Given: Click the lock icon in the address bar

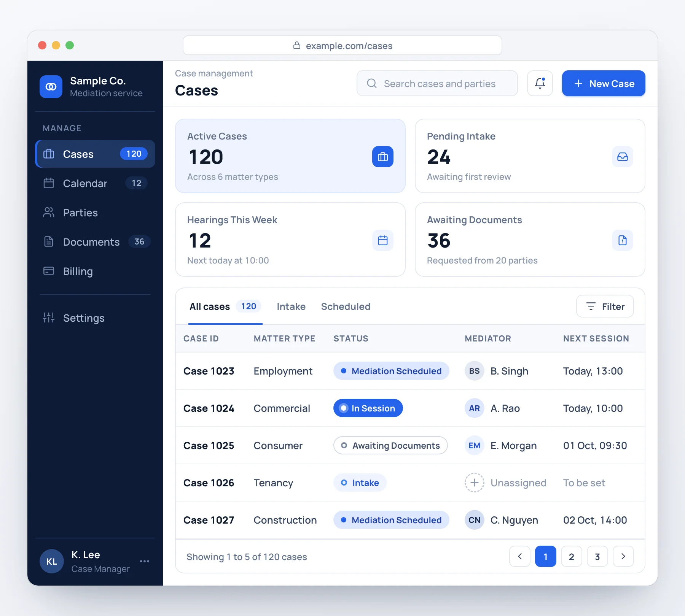Looking at the screenshot, I should (x=297, y=46).
